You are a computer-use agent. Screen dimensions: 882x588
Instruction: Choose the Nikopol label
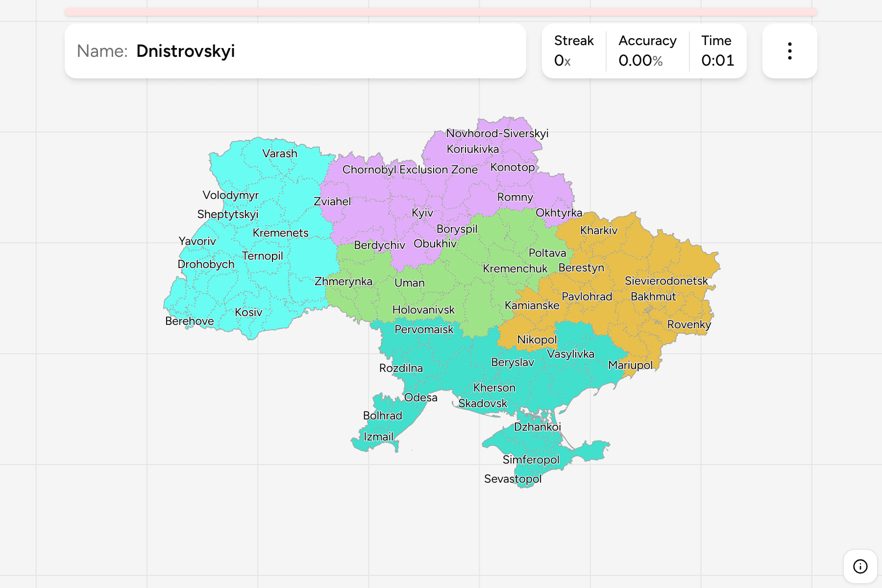[537, 340]
